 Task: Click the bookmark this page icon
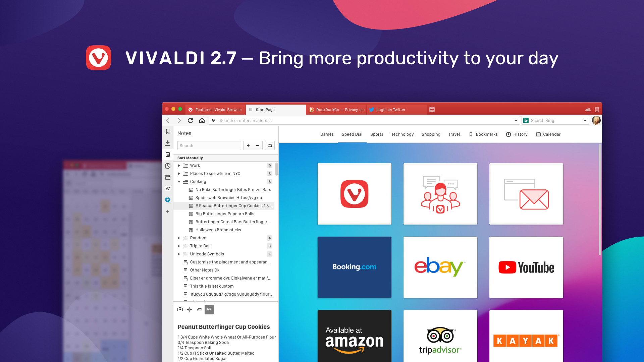(x=168, y=132)
